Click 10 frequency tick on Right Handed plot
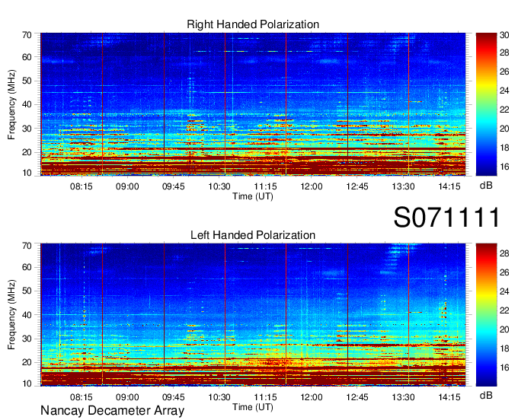 pyautogui.click(x=27, y=173)
